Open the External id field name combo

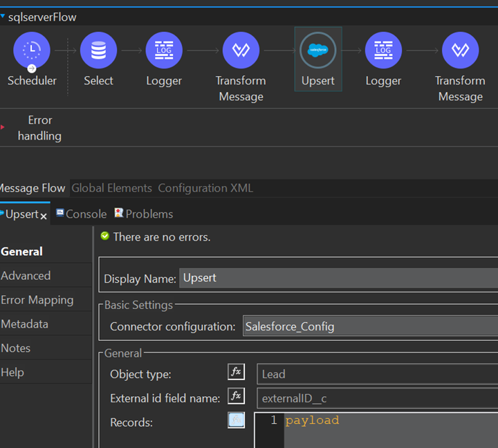point(378,398)
